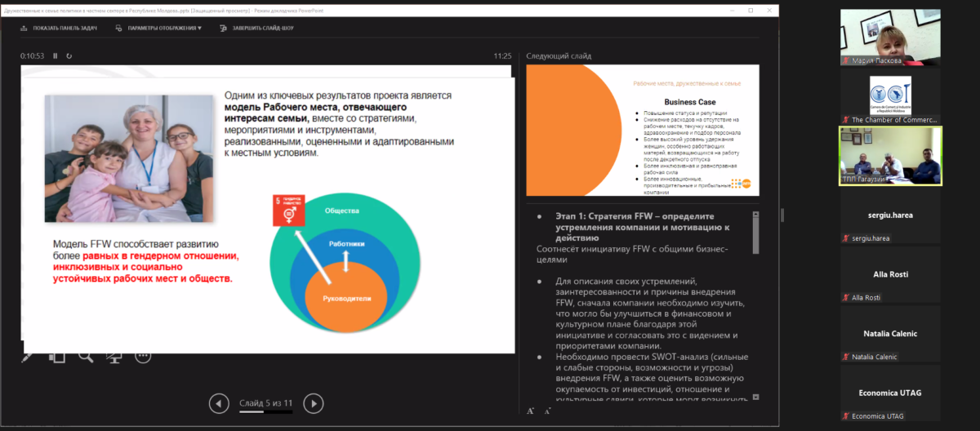
Task: Open more slide show options
Action: (143, 357)
